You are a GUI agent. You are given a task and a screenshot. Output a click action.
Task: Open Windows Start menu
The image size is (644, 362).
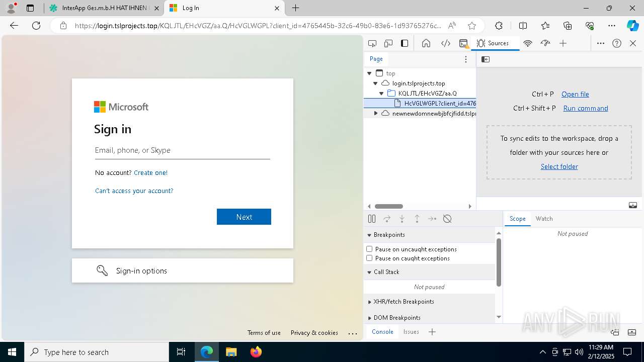12,352
